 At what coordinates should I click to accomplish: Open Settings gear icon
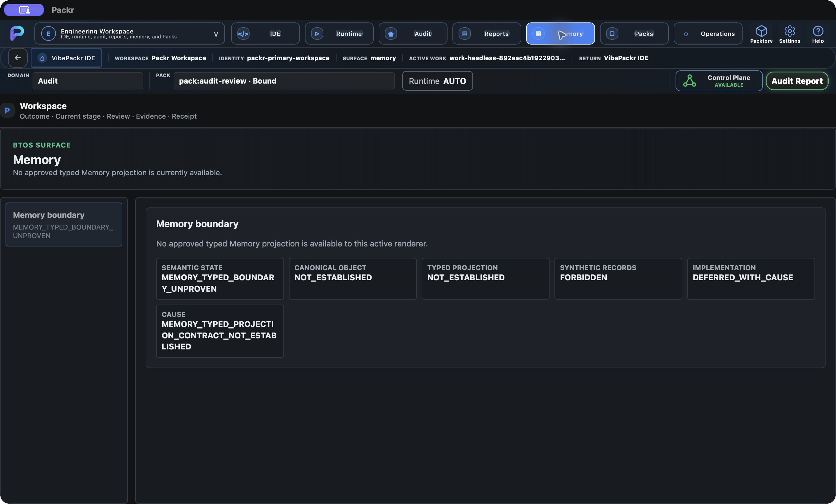click(x=790, y=31)
